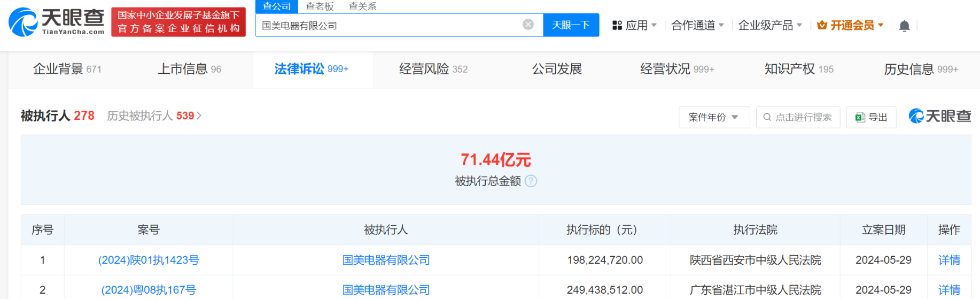Open 历史被执行人 539 link
The image size is (980, 299).
point(154,116)
